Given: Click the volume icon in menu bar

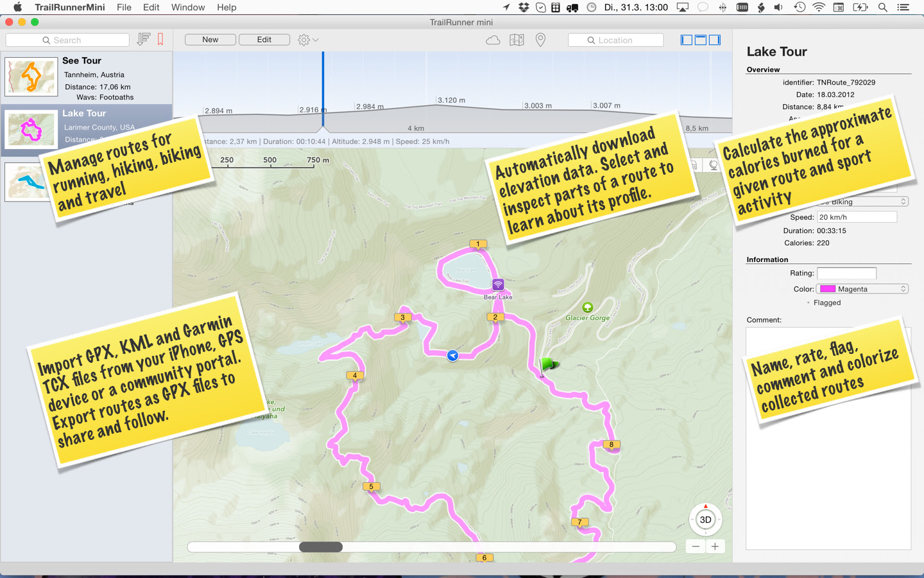Looking at the screenshot, I should click(x=778, y=7).
